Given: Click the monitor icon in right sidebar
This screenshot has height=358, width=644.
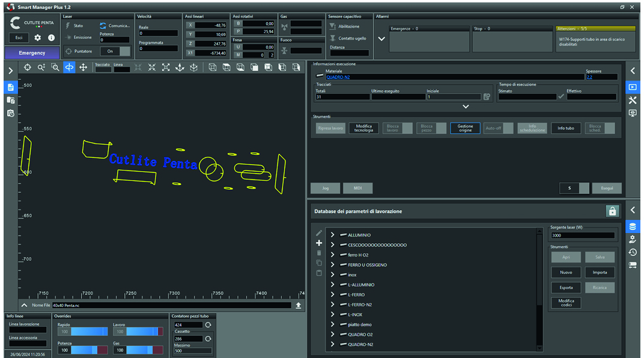Looking at the screenshot, I should (633, 113).
